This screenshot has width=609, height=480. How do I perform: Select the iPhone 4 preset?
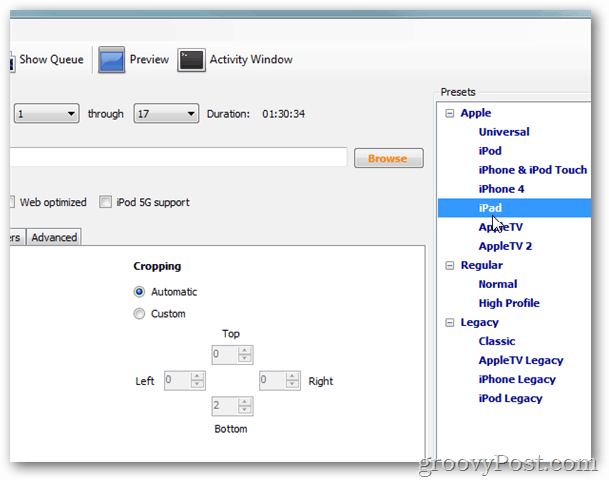(501, 189)
